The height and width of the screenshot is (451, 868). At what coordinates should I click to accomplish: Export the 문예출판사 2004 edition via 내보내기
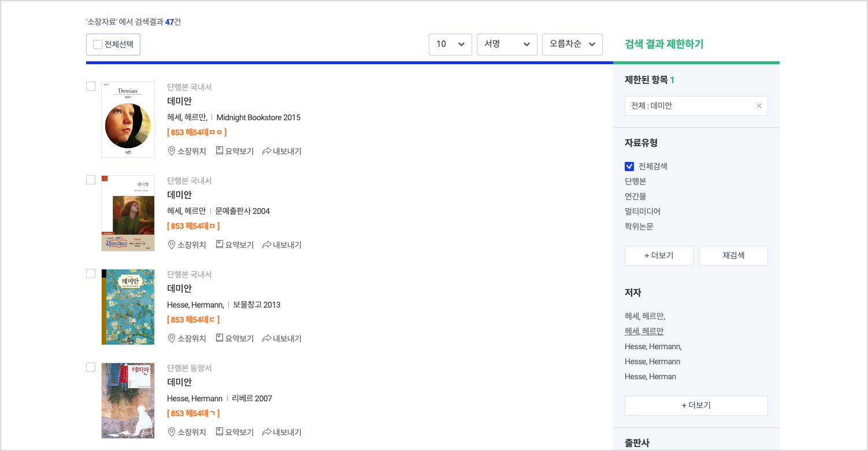[x=282, y=245]
